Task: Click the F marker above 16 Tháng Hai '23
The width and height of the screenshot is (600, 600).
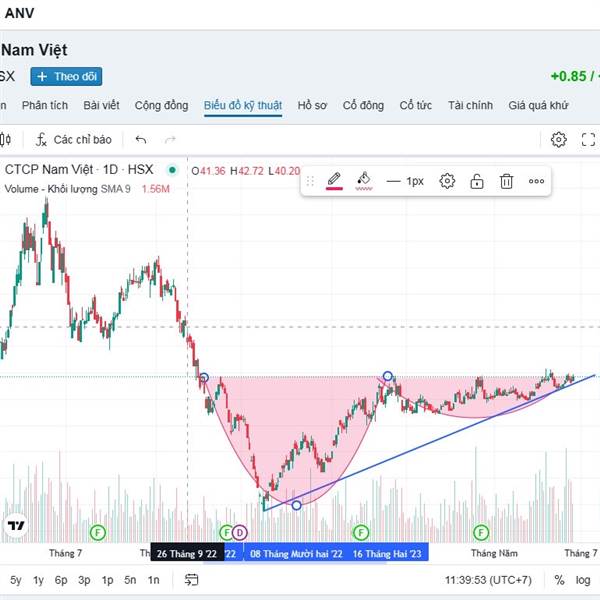Action: [x=360, y=532]
